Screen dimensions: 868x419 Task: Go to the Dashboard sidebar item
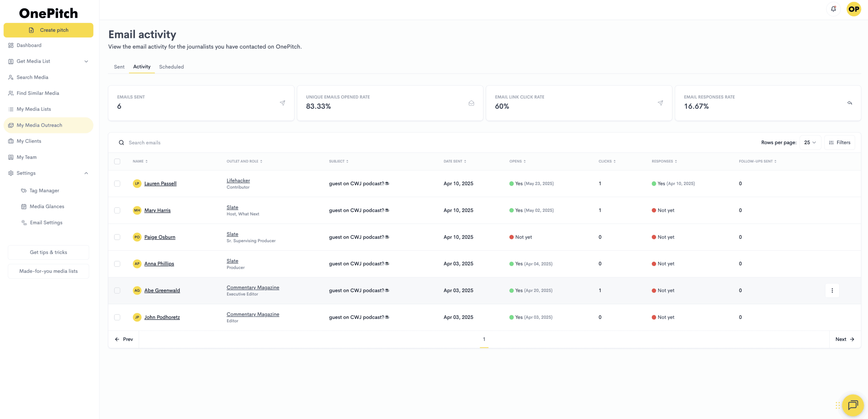click(29, 45)
